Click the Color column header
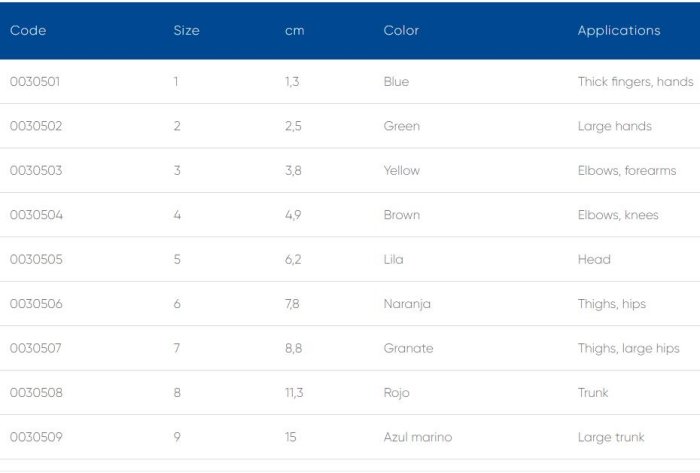Image resolution: width=700 pixels, height=473 pixels. 401,31
